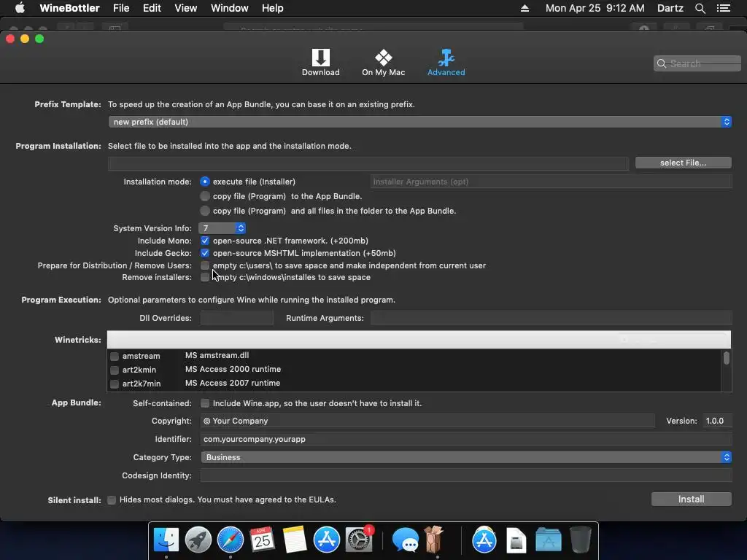Open Safari from the Dock
The image size is (747, 560).
230,540
